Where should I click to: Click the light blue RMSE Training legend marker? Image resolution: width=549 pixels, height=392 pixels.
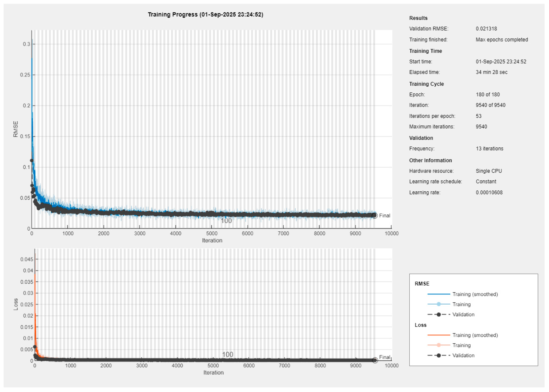[x=439, y=304]
